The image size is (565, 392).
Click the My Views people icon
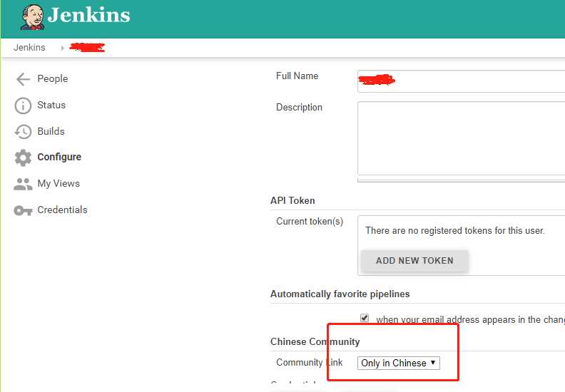[x=23, y=184]
